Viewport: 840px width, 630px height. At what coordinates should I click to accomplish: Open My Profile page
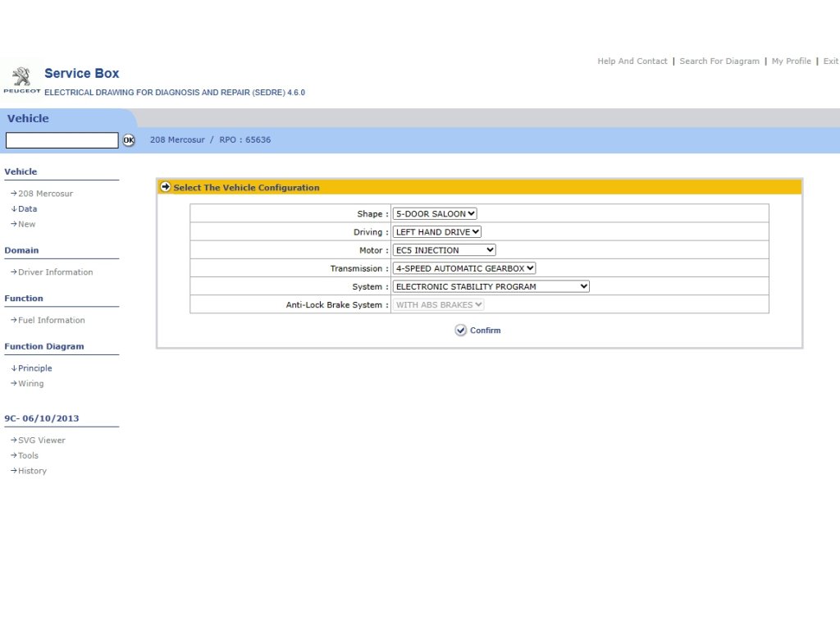(791, 62)
